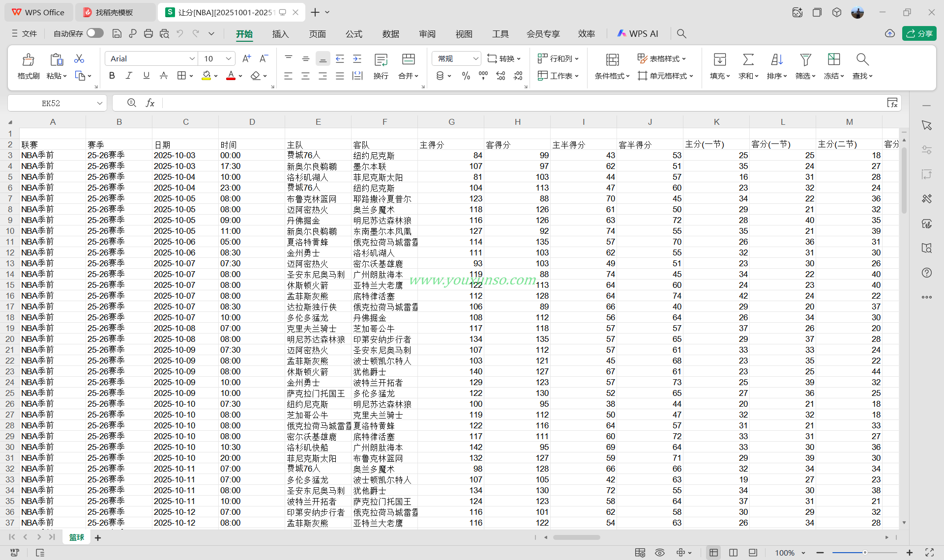Decrease font size

[x=264, y=58]
